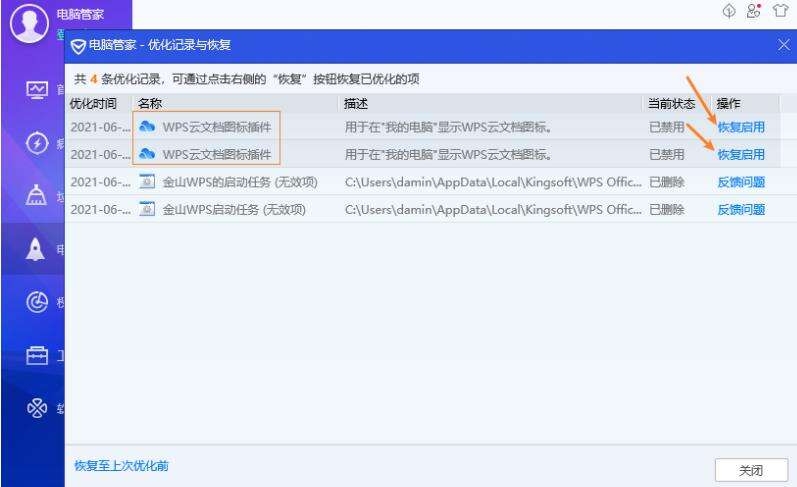Open the skin shirt icon

(780, 10)
